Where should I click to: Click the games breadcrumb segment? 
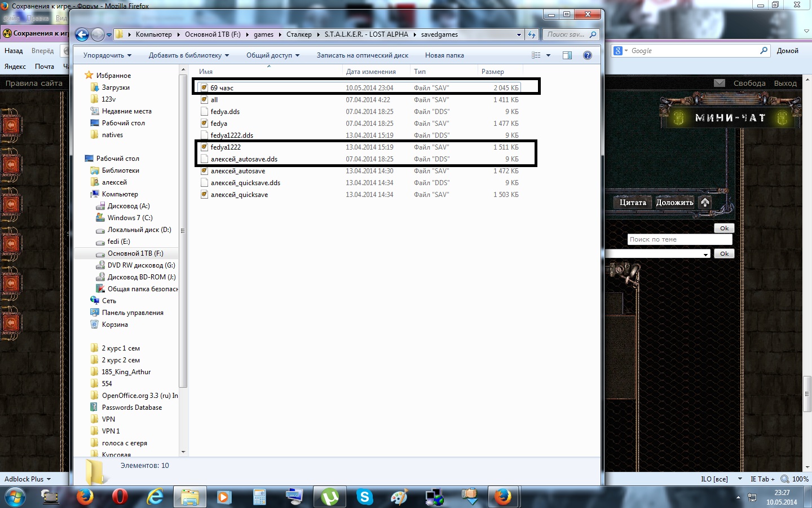click(263, 34)
